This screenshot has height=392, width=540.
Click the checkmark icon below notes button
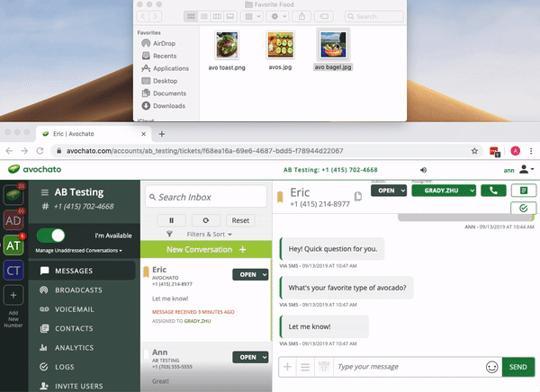pos(523,209)
